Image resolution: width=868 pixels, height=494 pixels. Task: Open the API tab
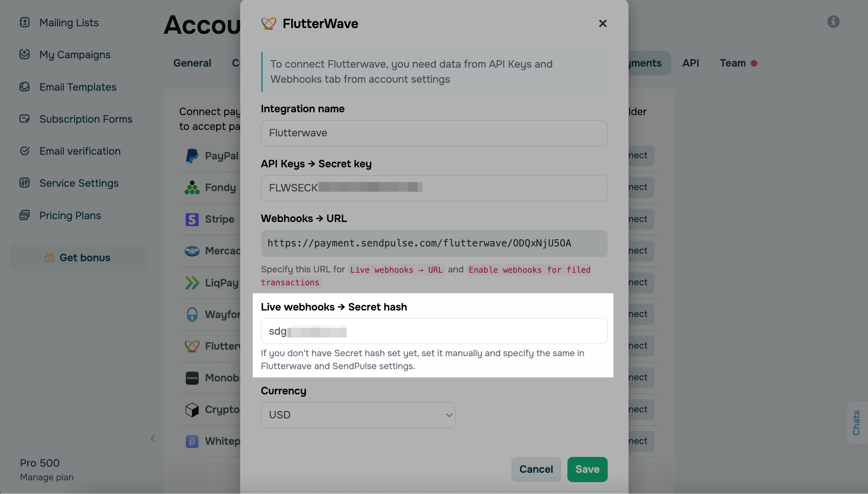(690, 63)
